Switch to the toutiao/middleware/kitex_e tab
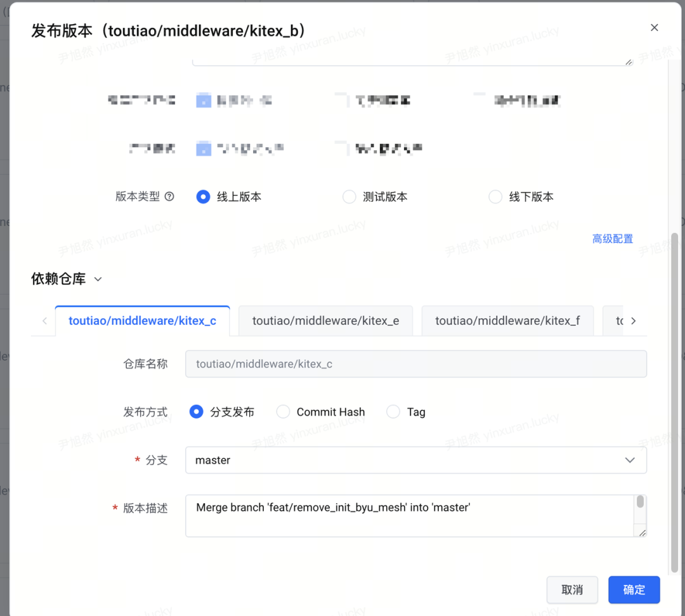The image size is (685, 616). (325, 321)
